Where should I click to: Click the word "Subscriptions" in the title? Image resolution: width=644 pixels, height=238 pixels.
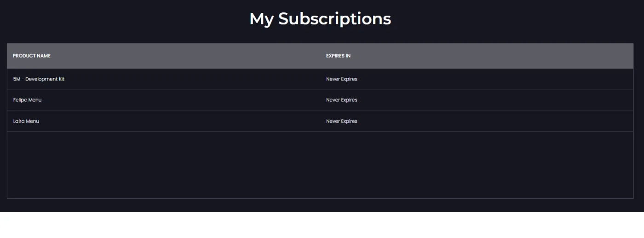(334, 19)
